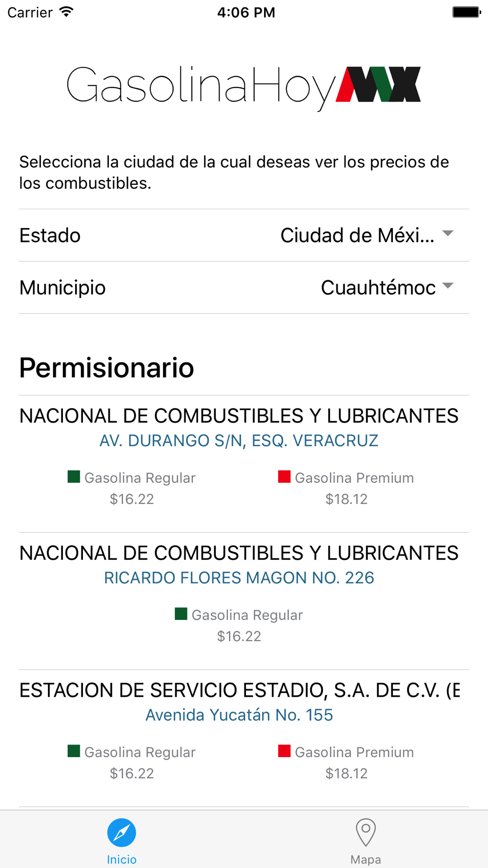The image size is (488, 868).
Task: Tap the GasolinaHoy MX logo
Action: coord(244,88)
